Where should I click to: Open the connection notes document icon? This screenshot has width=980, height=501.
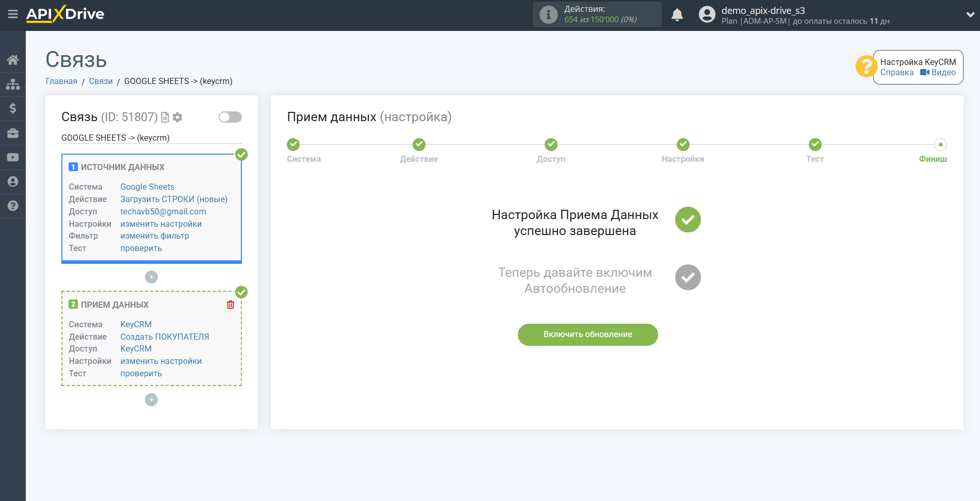coord(165,118)
